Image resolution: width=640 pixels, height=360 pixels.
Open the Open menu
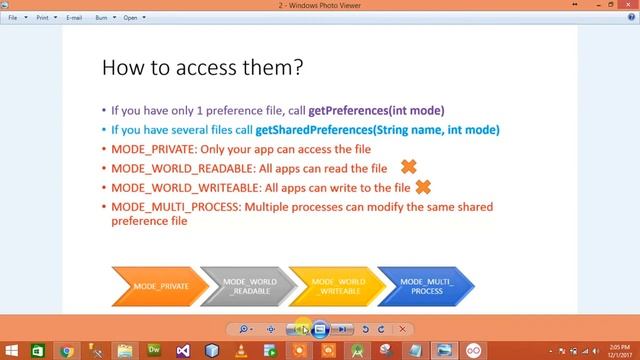[130, 18]
